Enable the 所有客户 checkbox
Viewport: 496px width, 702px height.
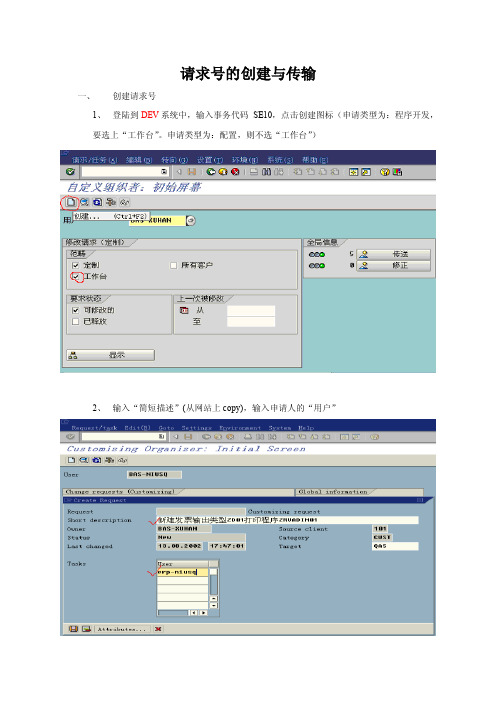point(173,265)
